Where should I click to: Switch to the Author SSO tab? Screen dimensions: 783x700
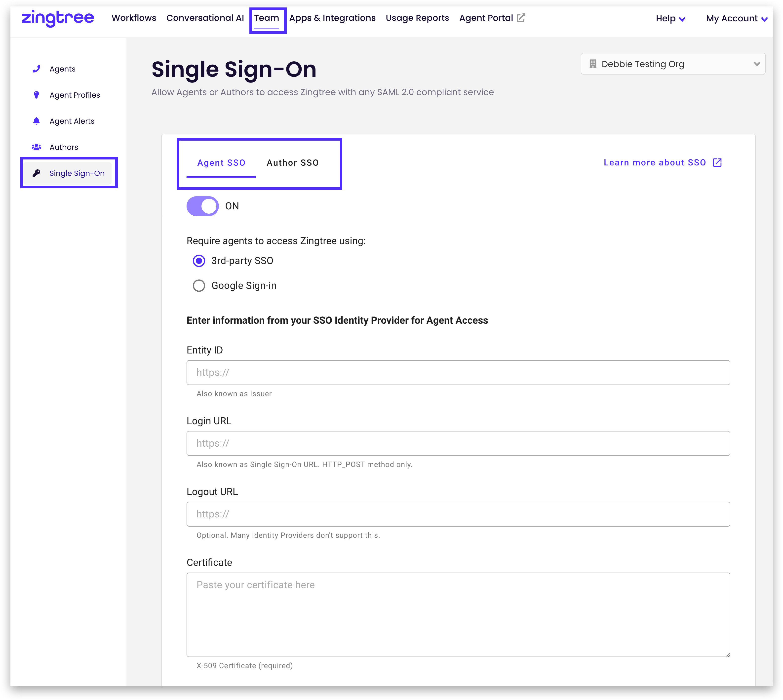click(293, 163)
